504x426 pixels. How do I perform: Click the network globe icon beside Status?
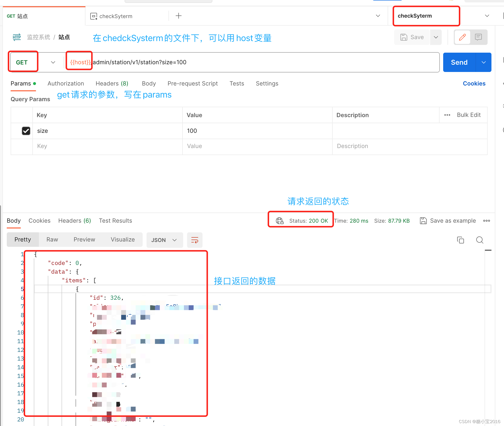coord(280,221)
